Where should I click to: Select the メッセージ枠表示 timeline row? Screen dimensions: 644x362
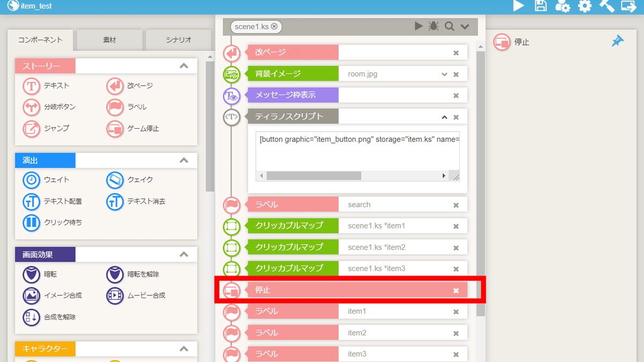[357, 95]
